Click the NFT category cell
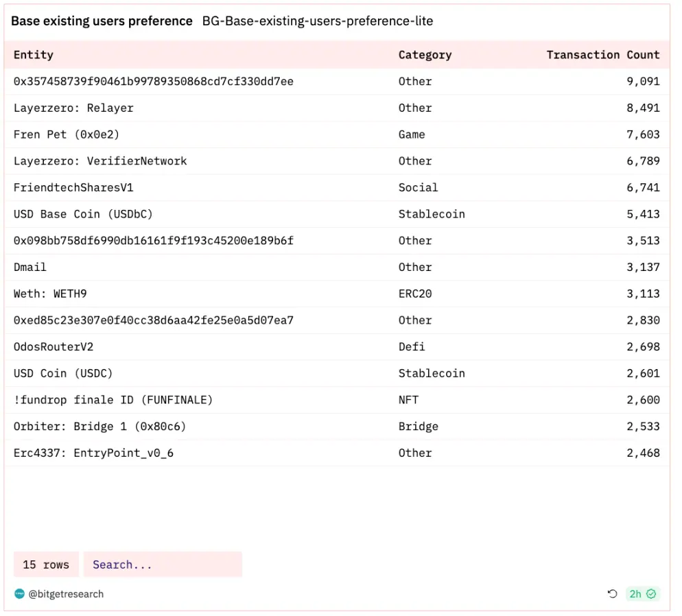Screen dimensions: 682x616 408,399
